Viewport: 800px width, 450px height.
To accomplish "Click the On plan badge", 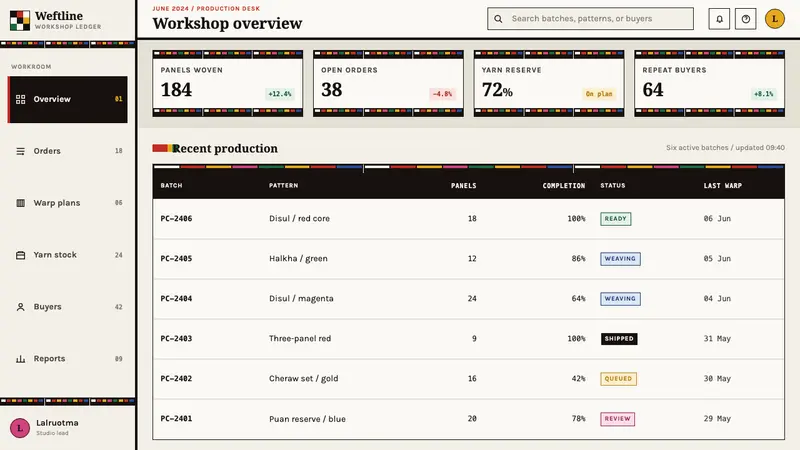I will tap(599, 94).
